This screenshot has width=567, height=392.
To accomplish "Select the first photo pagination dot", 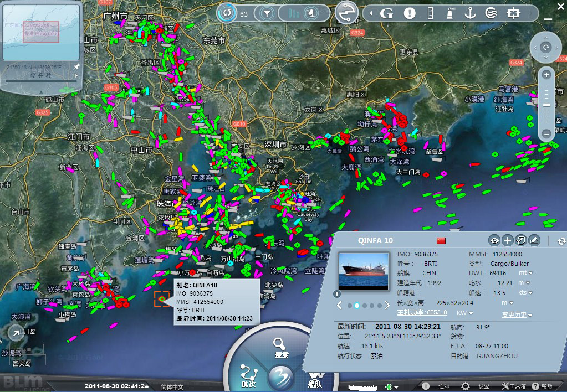I will 350,306.
